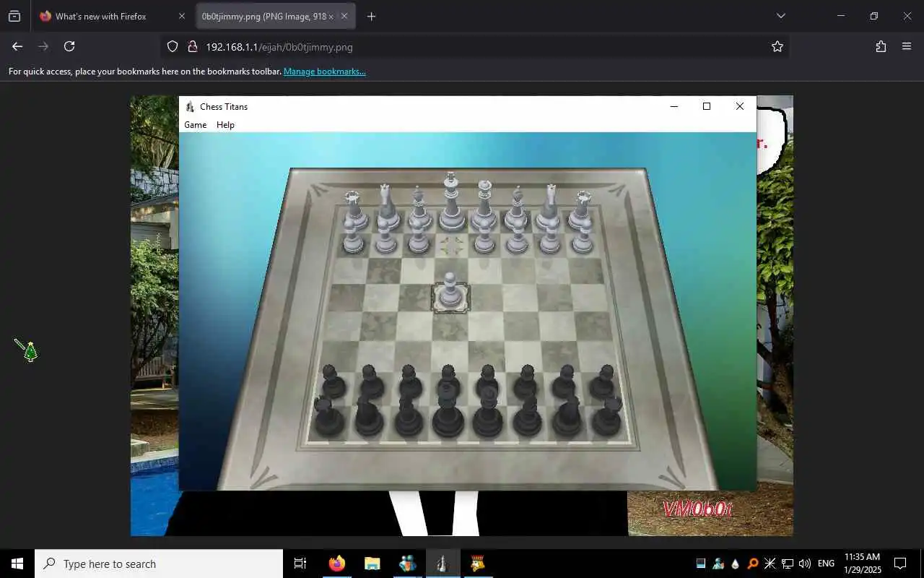Open the Firefox application hamburger menu
The image size is (924, 578).
coord(907,46)
